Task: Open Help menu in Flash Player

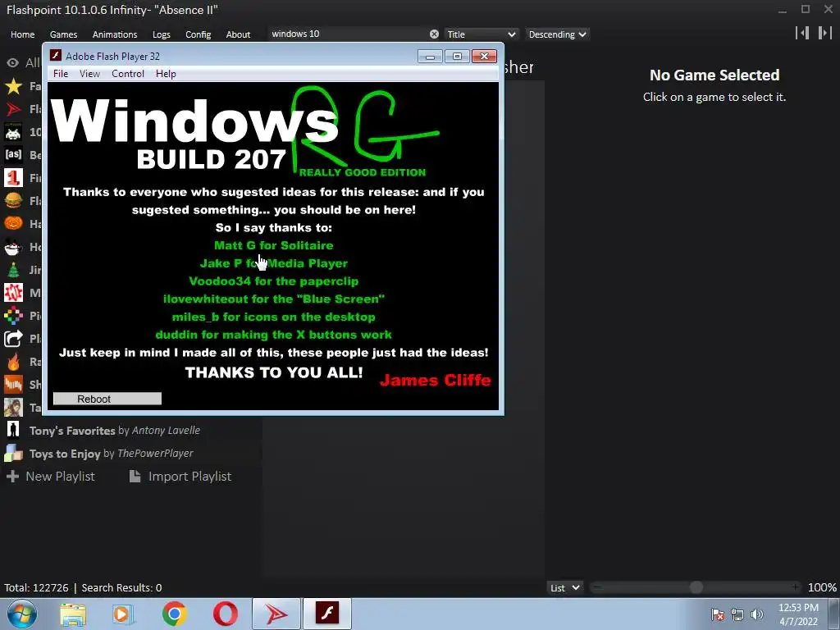Action: [x=166, y=74]
